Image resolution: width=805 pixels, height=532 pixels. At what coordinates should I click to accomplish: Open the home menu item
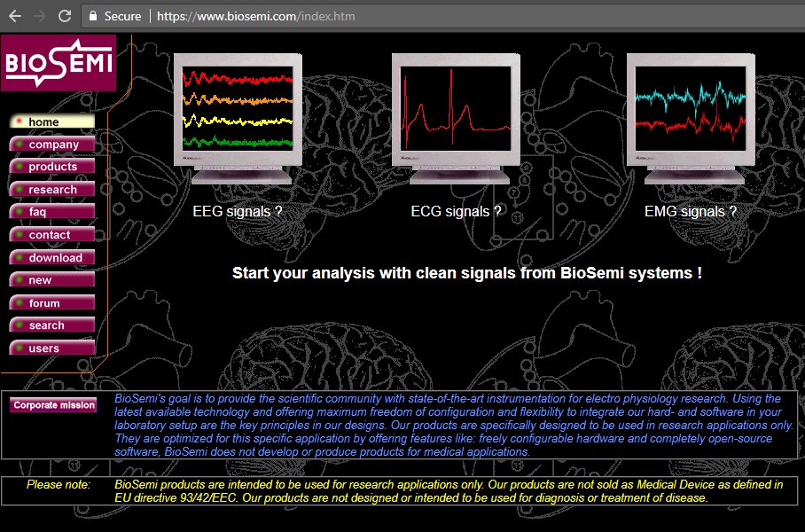51,121
